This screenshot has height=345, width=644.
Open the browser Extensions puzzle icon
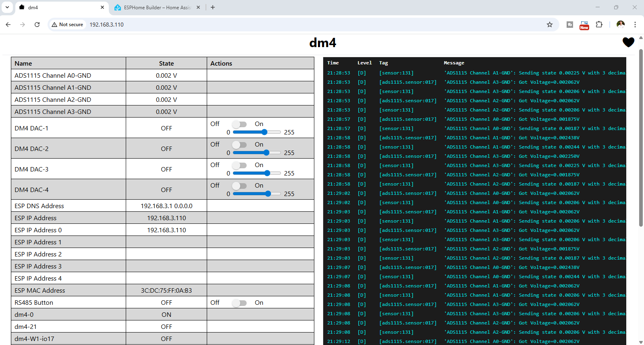(x=599, y=25)
